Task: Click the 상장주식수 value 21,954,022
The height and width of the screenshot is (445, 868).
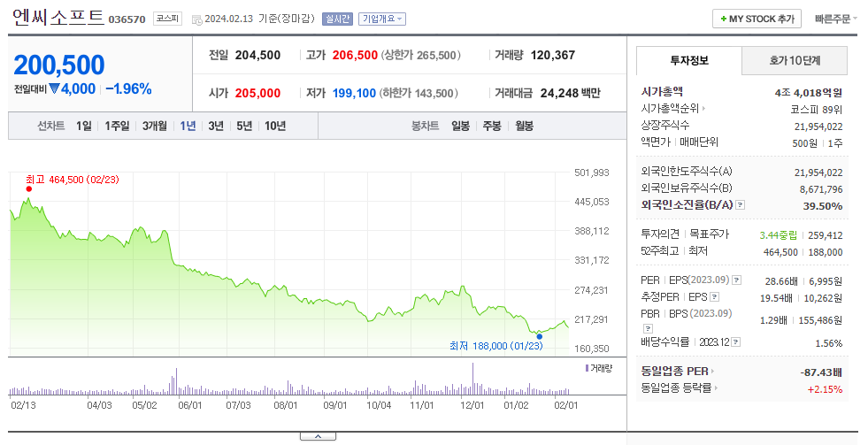Action: tap(818, 127)
